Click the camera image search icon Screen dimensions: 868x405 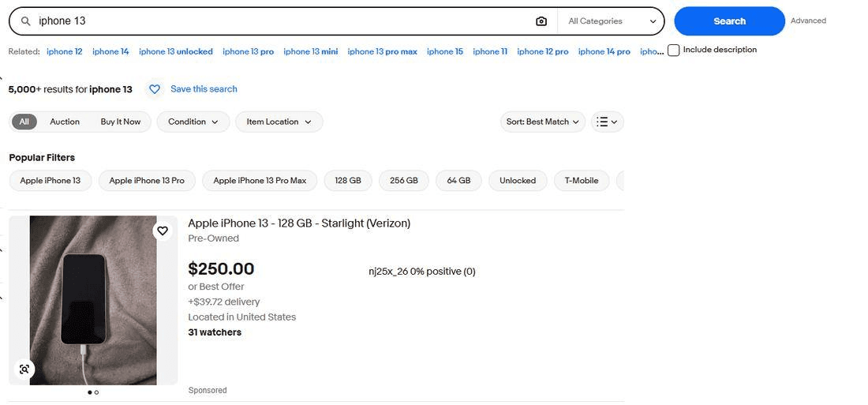(x=541, y=21)
